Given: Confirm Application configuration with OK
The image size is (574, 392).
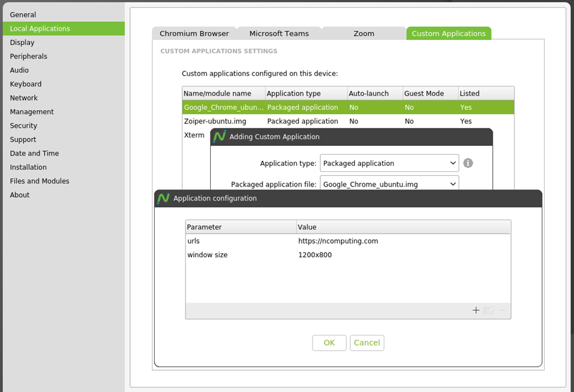Looking at the screenshot, I should (329, 343).
